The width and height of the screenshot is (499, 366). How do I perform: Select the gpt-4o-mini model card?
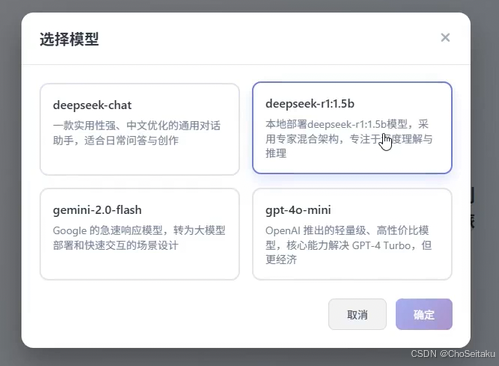click(352, 234)
